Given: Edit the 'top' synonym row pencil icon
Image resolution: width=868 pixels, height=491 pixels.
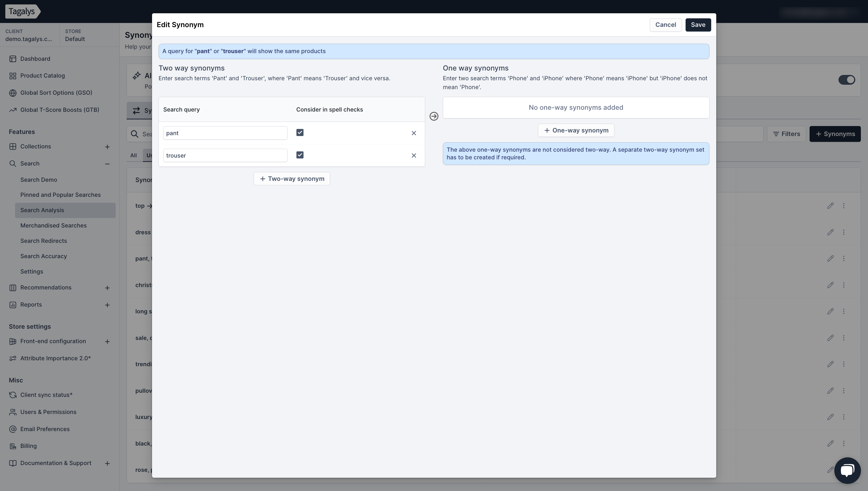Looking at the screenshot, I should pyautogui.click(x=830, y=206).
